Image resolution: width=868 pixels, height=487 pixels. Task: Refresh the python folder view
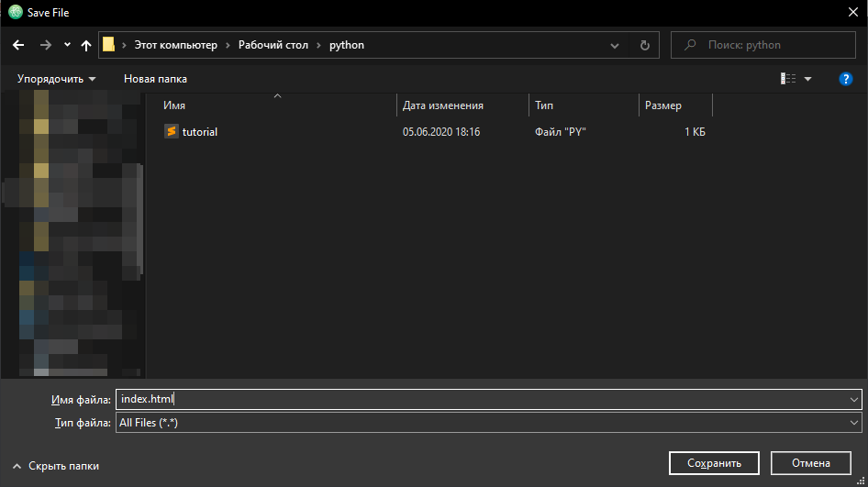[x=644, y=45]
